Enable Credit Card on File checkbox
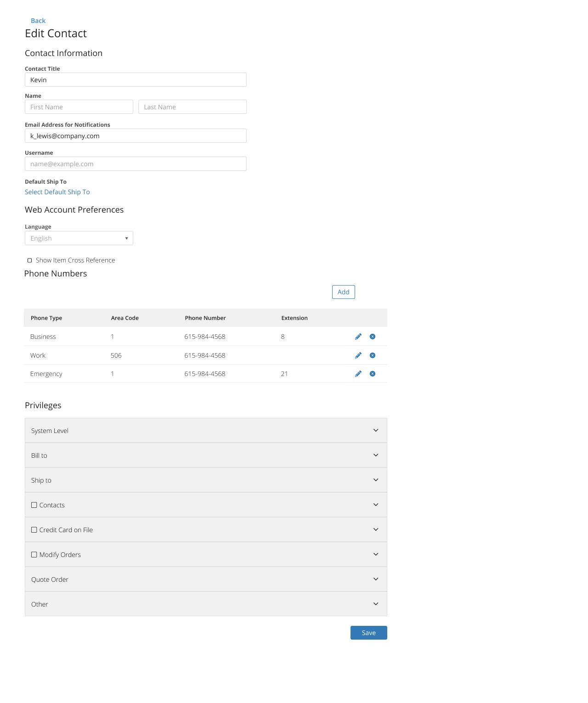Screen dimensions: 588x703 click(34, 530)
